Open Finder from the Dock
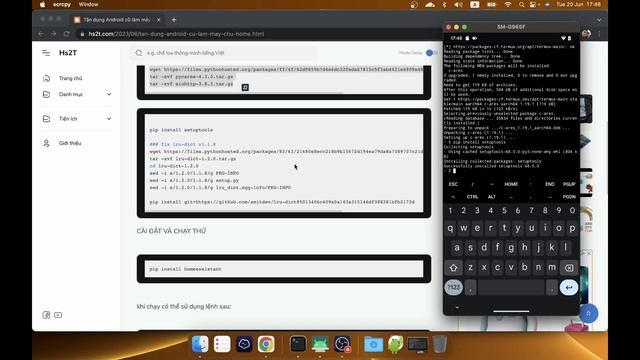 tap(200, 344)
